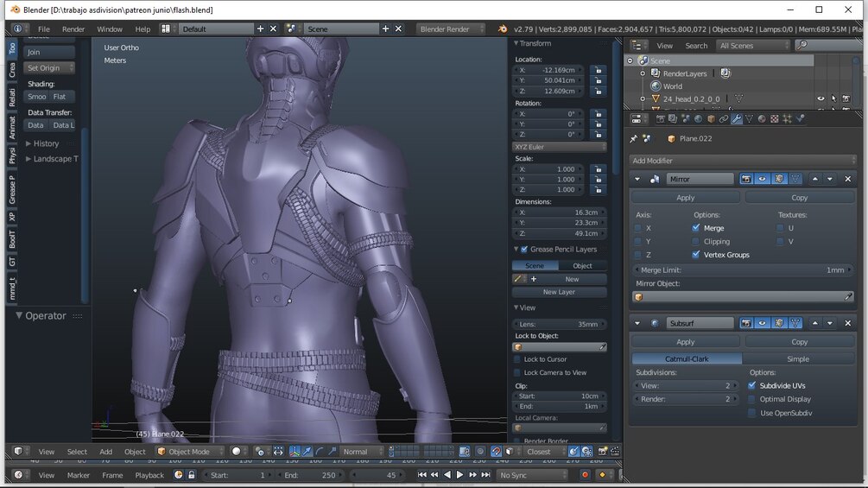
Task: Move the Subsurf modifier up
Action: point(814,323)
